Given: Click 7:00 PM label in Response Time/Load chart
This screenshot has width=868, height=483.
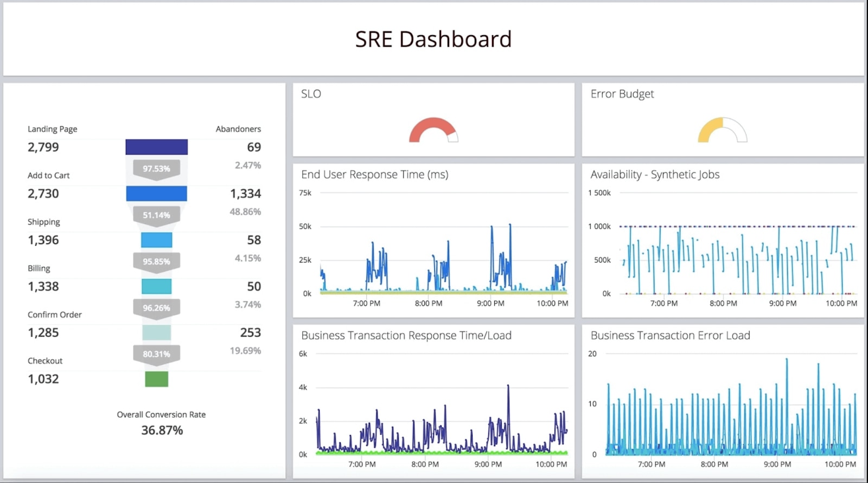Looking at the screenshot, I should tap(362, 465).
